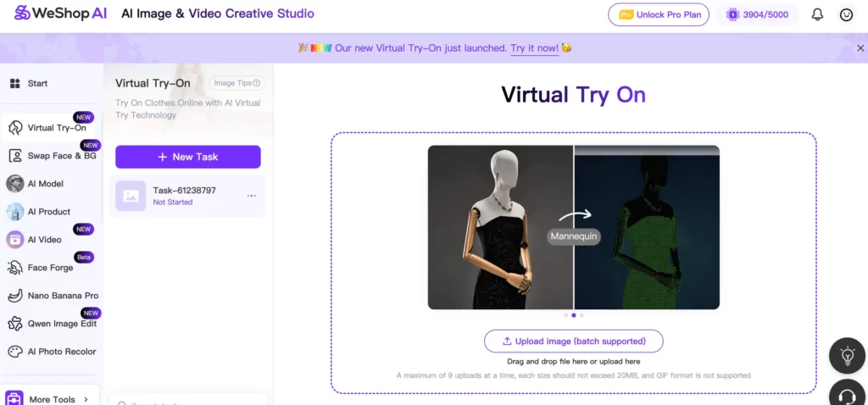
Task: Open the Start menu item
Action: (x=37, y=83)
